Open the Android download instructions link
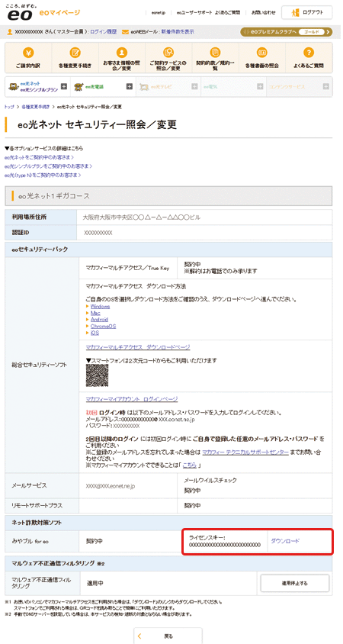This screenshot has height=644, width=343. point(99,320)
